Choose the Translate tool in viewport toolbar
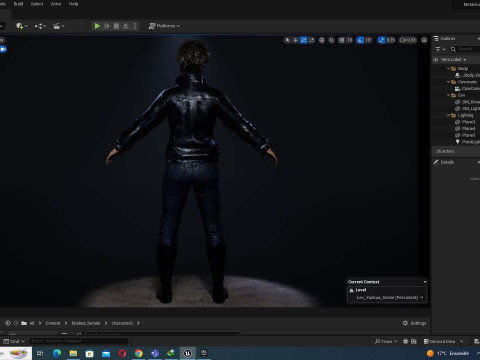Viewport: 480px width, 360px height. click(295, 40)
